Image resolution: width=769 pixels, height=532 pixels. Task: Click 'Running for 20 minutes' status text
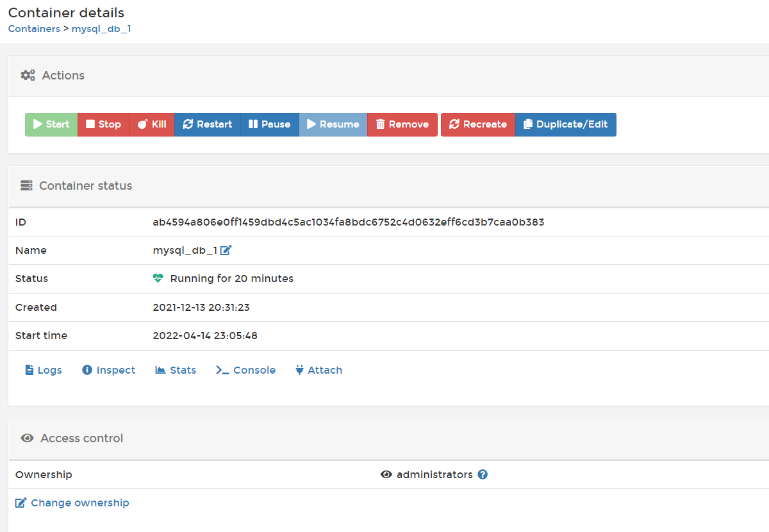[232, 278]
